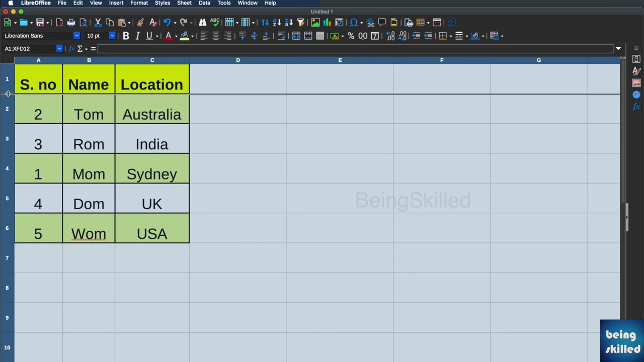Image resolution: width=644 pixels, height=362 pixels.
Task: Open the Insert menu
Action: [116, 3]
